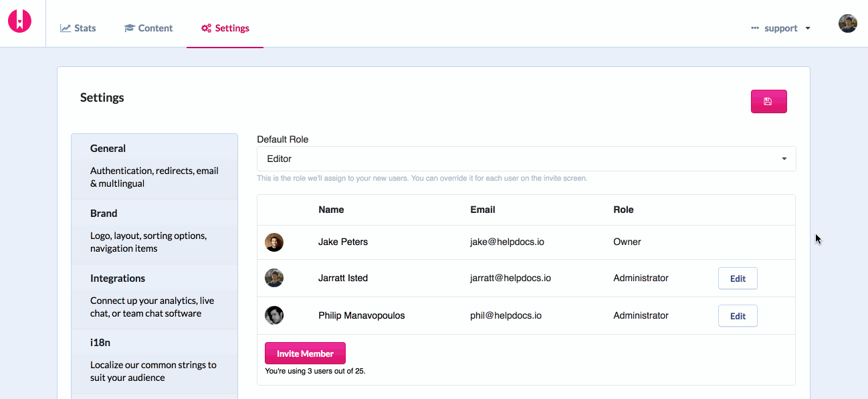Click Jake Peters' avatar thumbnail
Viewport: 868px width, 399px height.
274,242
